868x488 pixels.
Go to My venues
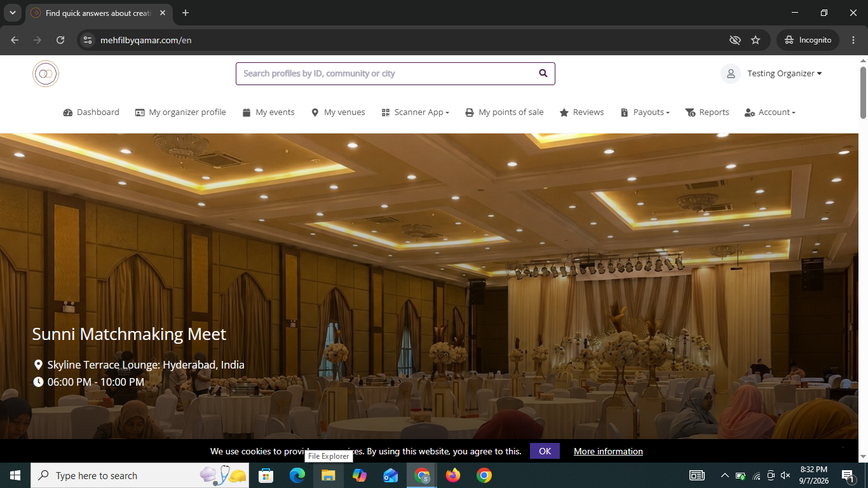[x=338, y=112]
